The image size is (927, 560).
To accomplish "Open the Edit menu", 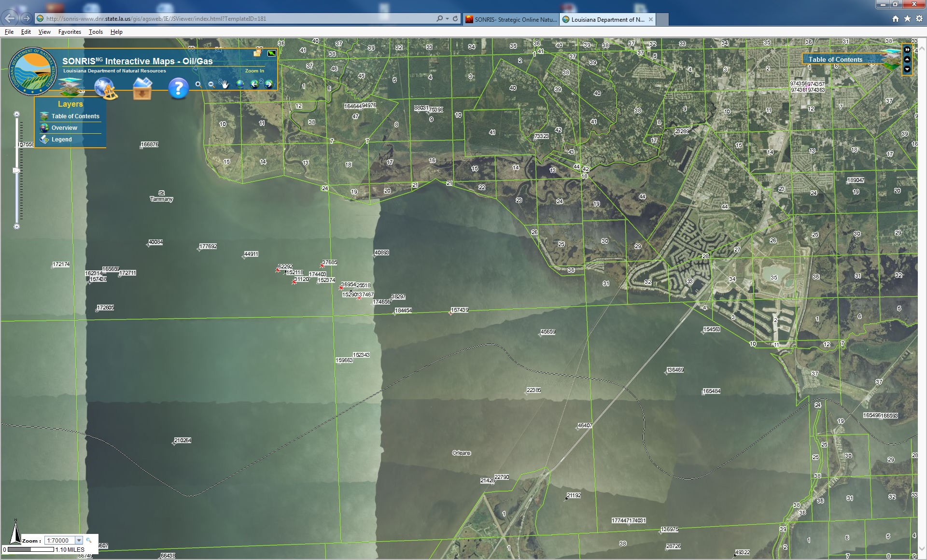I will 26,32.
